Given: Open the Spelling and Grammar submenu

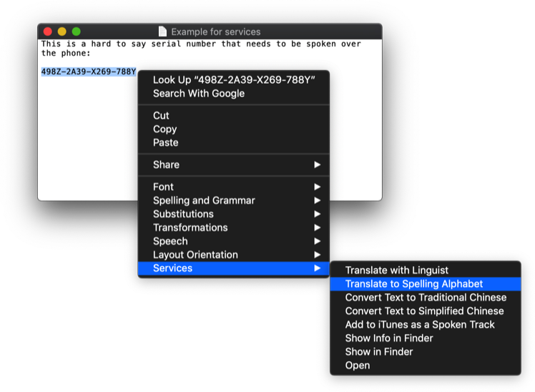Looking at the screenshot, I should [x=234, y=200].
